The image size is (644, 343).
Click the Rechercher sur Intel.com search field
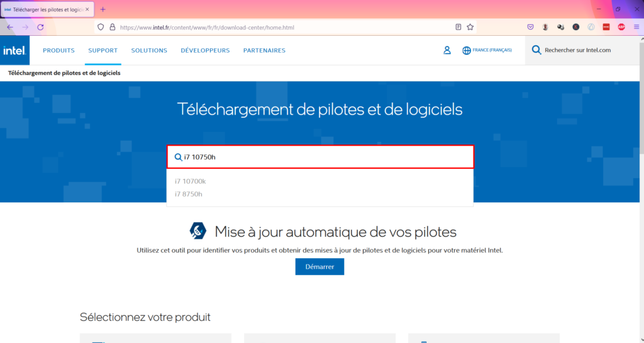click(x=582, y=50)
